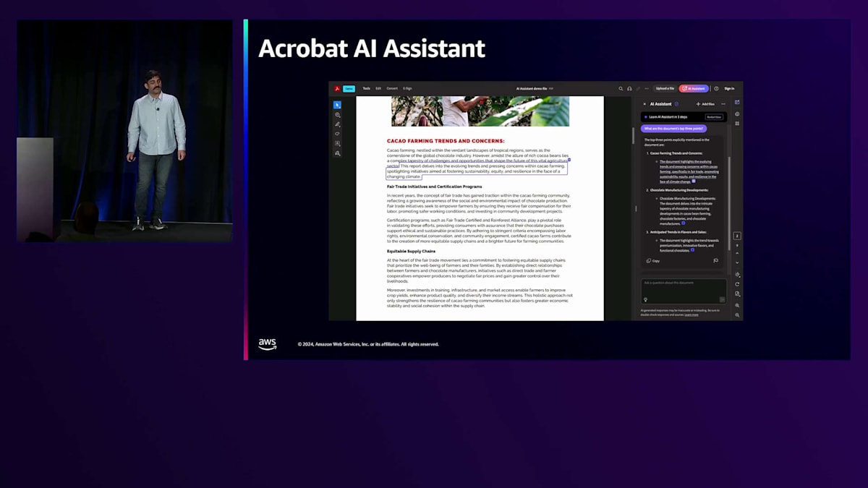Click the display settings gear icon in right rail

[x=737, y=275]
